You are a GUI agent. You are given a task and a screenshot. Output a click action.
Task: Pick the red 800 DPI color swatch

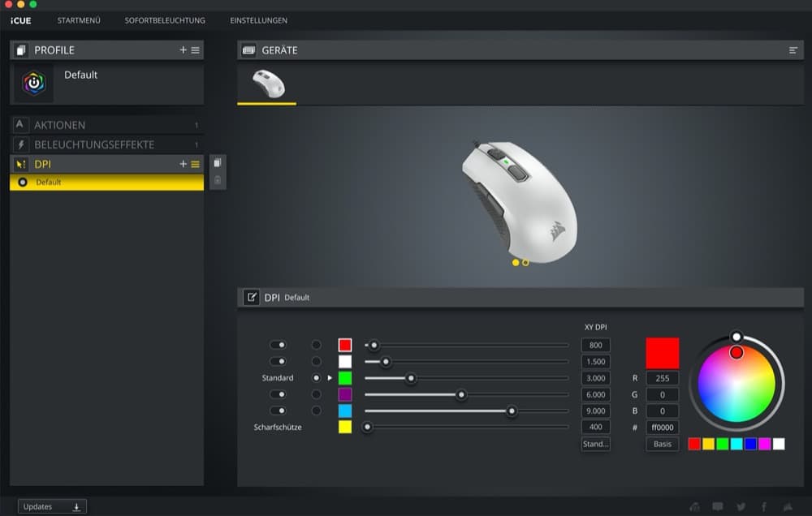click(x=345, y=345)
